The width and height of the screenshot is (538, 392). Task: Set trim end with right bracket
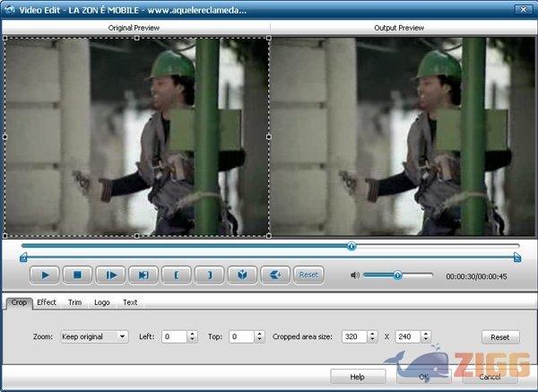click(209, 275)
